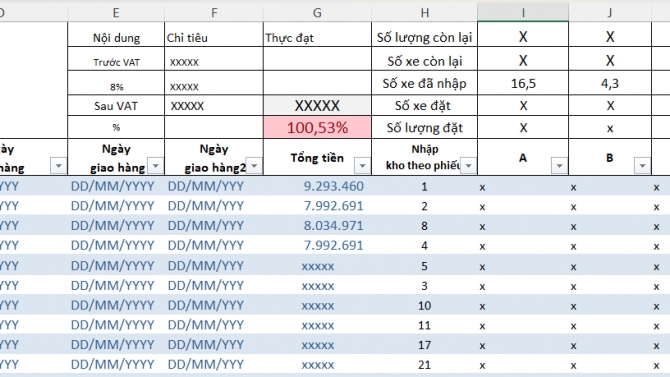
Task: Select the Số xe đặt cell
Action: [424, 106]
